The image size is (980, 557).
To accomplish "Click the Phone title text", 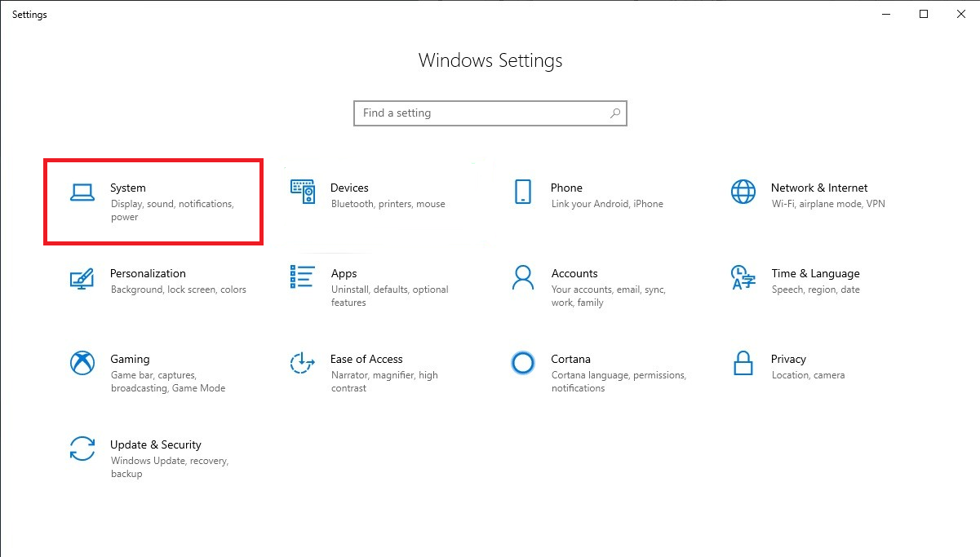I will pos(566,188).
